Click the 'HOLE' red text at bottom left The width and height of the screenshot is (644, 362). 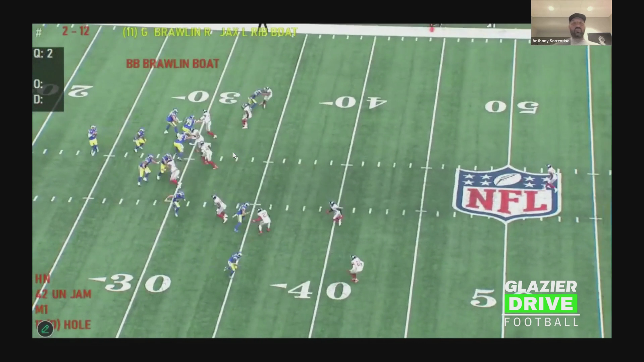[77, 324]
